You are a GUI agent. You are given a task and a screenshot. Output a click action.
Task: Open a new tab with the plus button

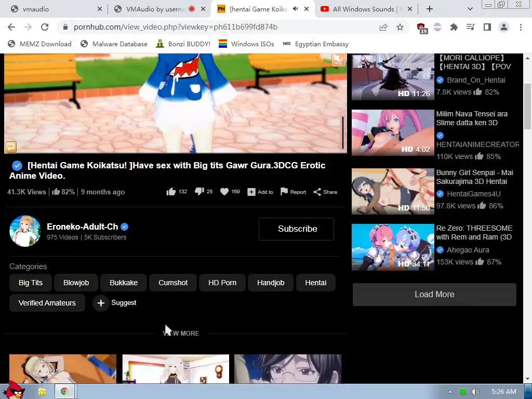pyautogui.click(x=430, y=9)
